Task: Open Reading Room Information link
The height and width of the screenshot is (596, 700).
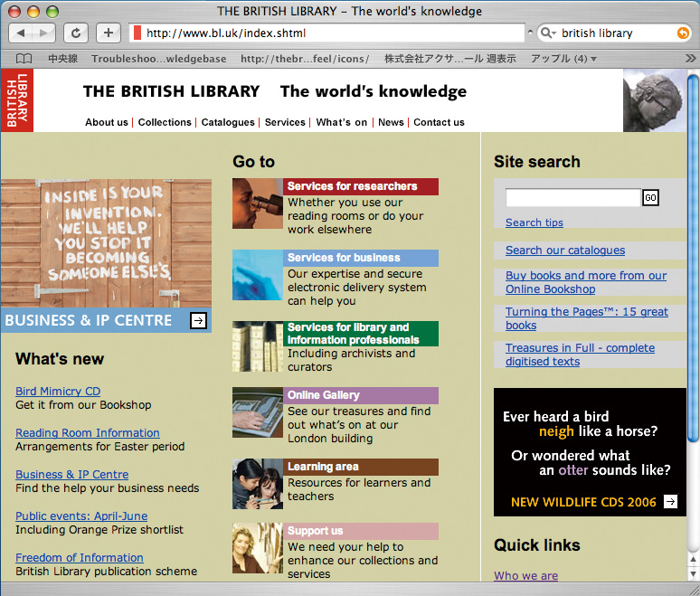Action: point(88,432)
